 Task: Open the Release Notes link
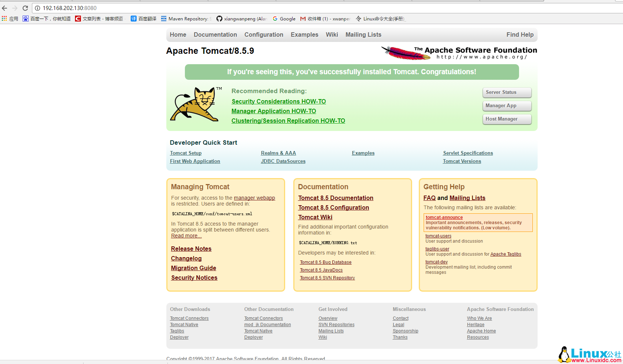click(191, 249)
